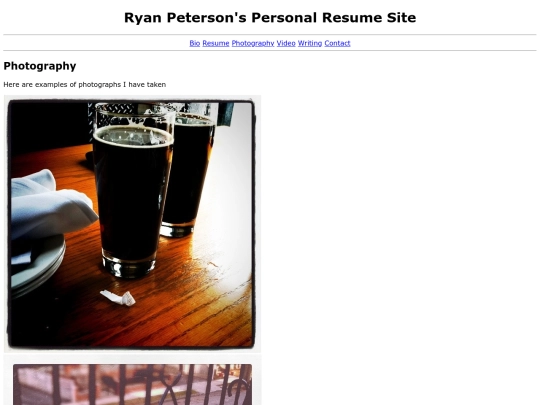Viewport: 540px width, 405px height.
Task: Click the horizontal rule below navigation links
Action: (x=270, y=51)
